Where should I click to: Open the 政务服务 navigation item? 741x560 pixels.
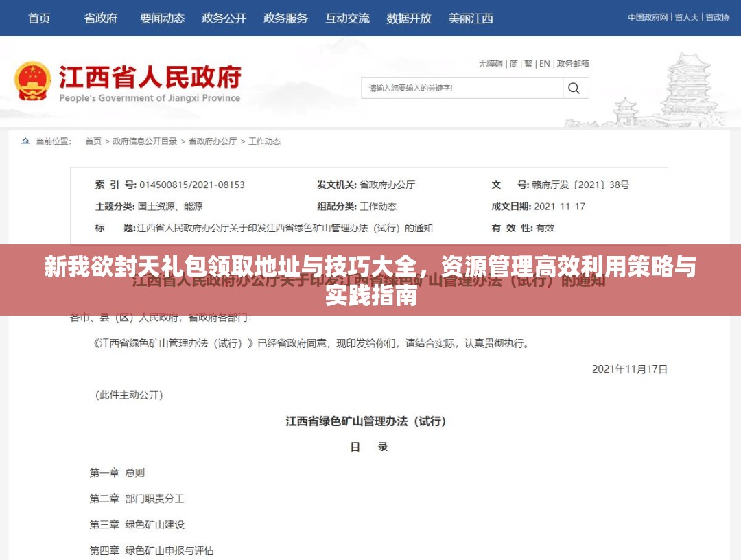(285, 19)
